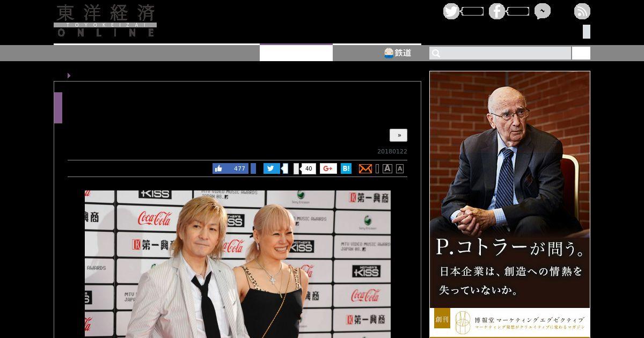Image resolution: width=644 pixels, height=338 pixels.
Task: Submit search with the white button
Action: [x=581, y=53]
